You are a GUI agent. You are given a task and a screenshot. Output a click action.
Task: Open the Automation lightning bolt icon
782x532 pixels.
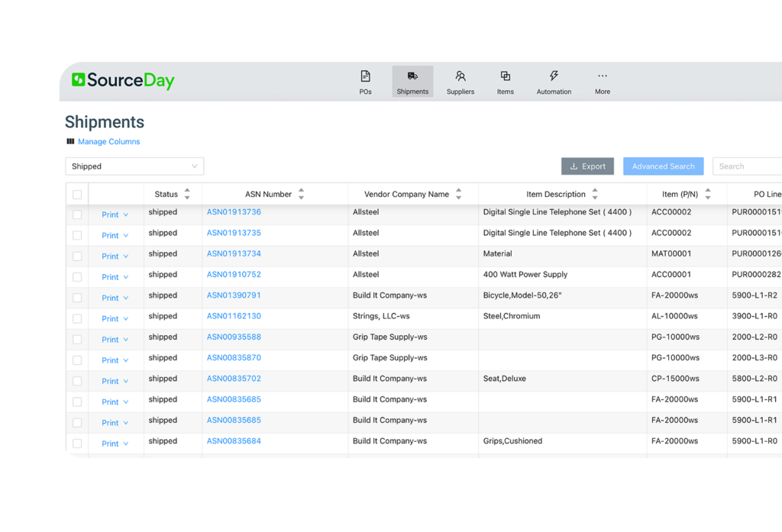tap(554, 76)
